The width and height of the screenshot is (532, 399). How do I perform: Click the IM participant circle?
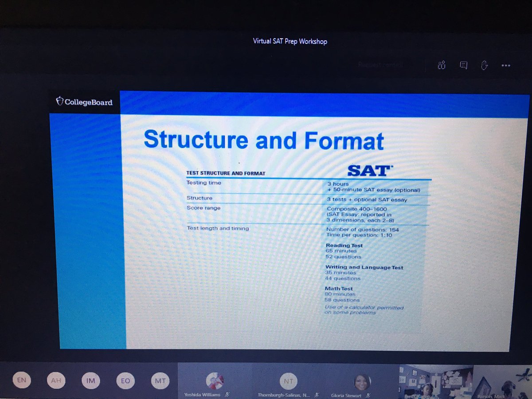(91, 380)
